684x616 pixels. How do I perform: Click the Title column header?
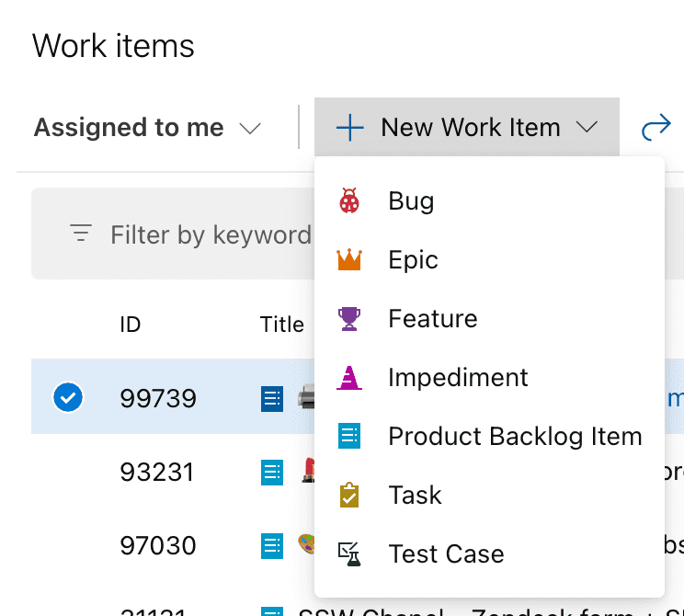pos(281,325)
